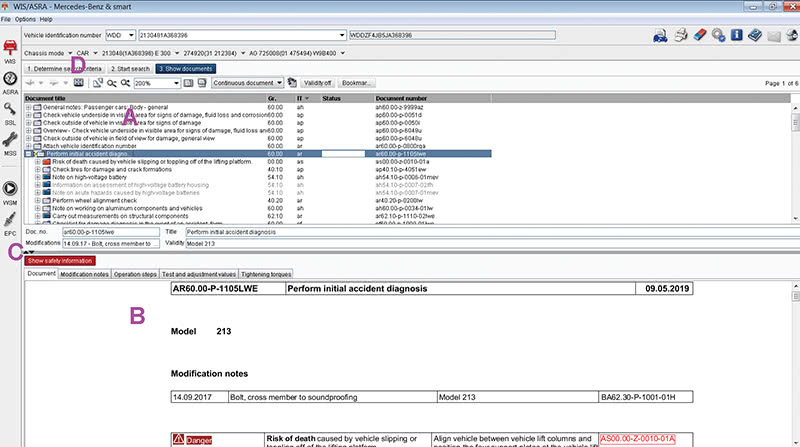Click the Bookmar... button
Screen dimensions: 800x447
coord(357,83)
